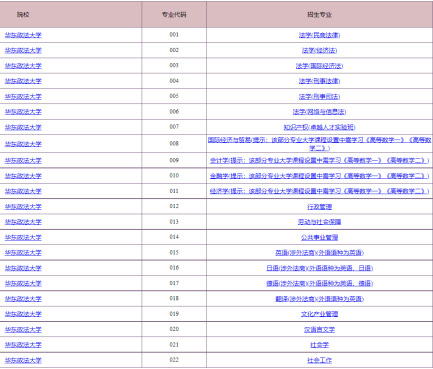Open the 法学(经济法) major link

point(319,50)
